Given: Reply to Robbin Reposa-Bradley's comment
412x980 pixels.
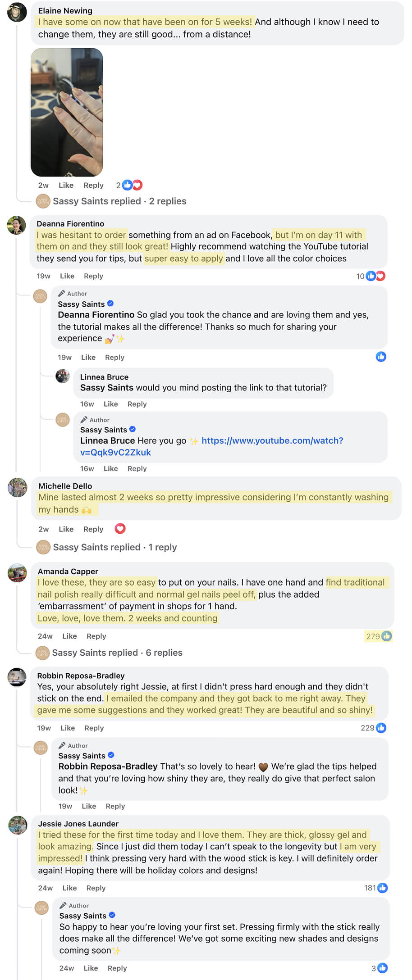Looking at the screenshot, I should point(94,728).
